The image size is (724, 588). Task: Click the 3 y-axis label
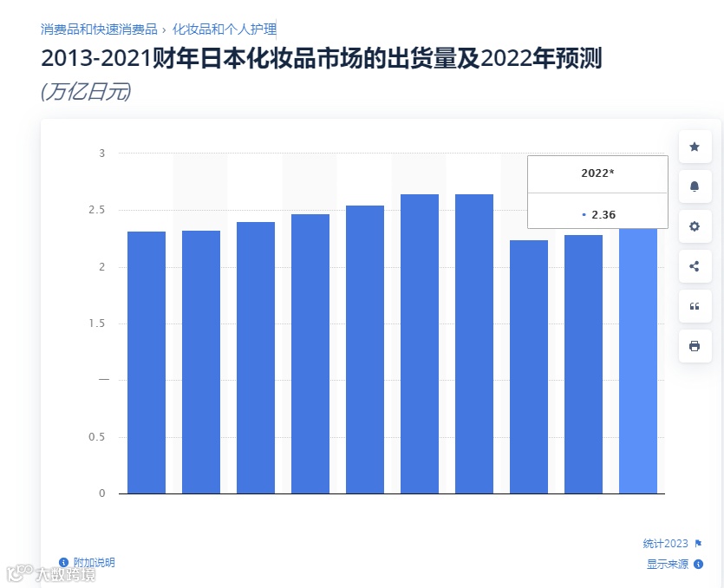(x=102, y=154)
